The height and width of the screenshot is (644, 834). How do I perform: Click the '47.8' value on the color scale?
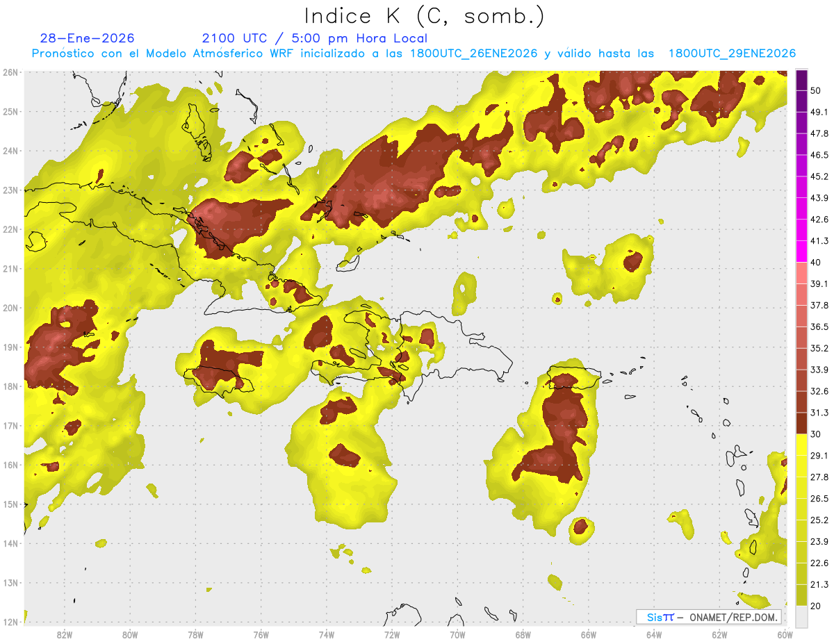[x=819, y=133]
